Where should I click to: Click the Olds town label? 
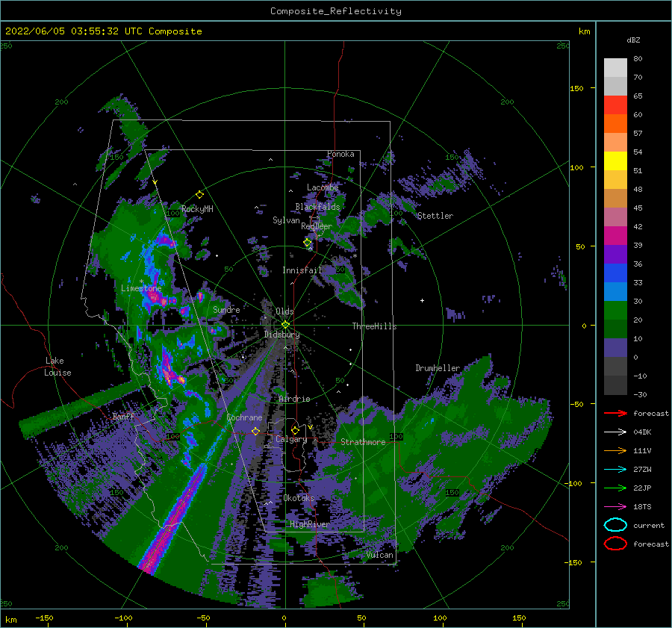point(284,311)
